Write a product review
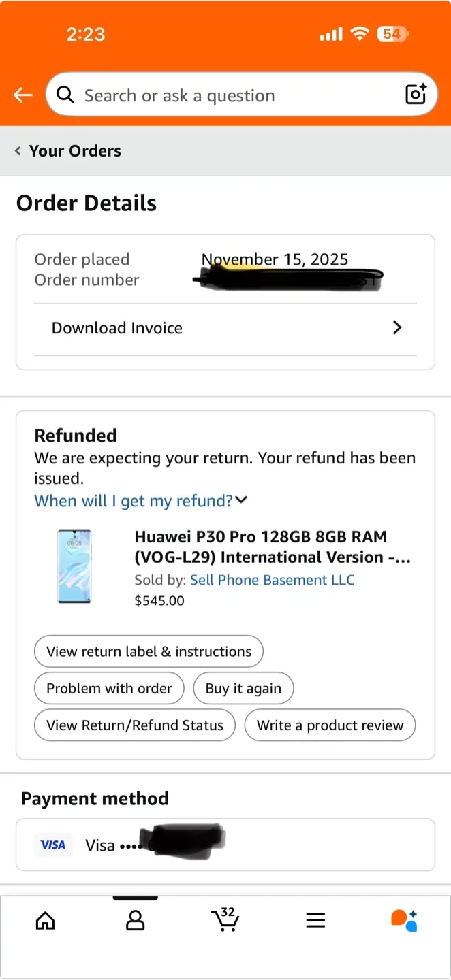 pos(330,725)
